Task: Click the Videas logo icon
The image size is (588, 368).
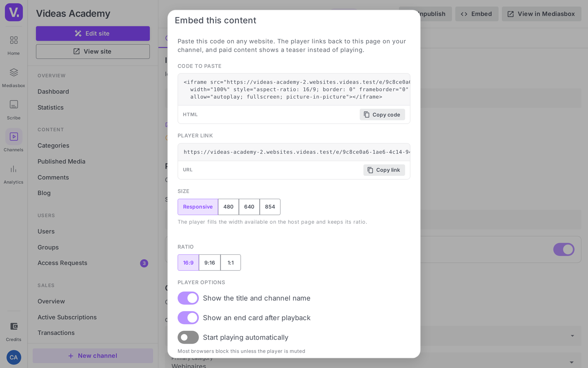Action: (x=14, y=12)
